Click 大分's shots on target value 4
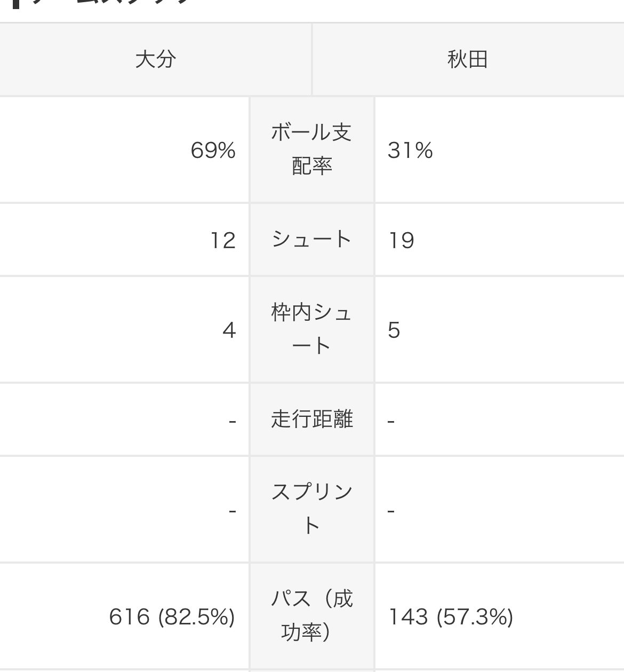Image resolution: width=624 pixels, height=672 pixels. click(229, 330)
